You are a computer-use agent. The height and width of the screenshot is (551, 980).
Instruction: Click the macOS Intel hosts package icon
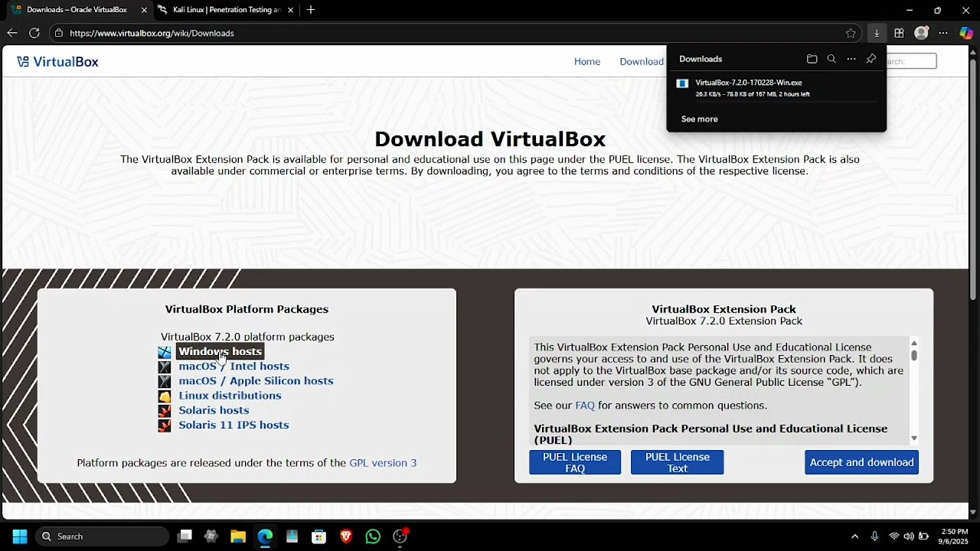point(165,367)
